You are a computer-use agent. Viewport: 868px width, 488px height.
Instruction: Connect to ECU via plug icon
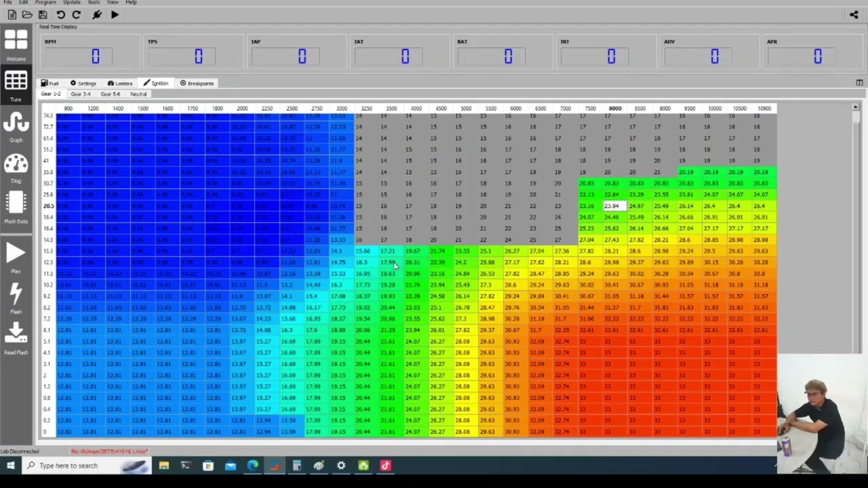pos(97,14)
